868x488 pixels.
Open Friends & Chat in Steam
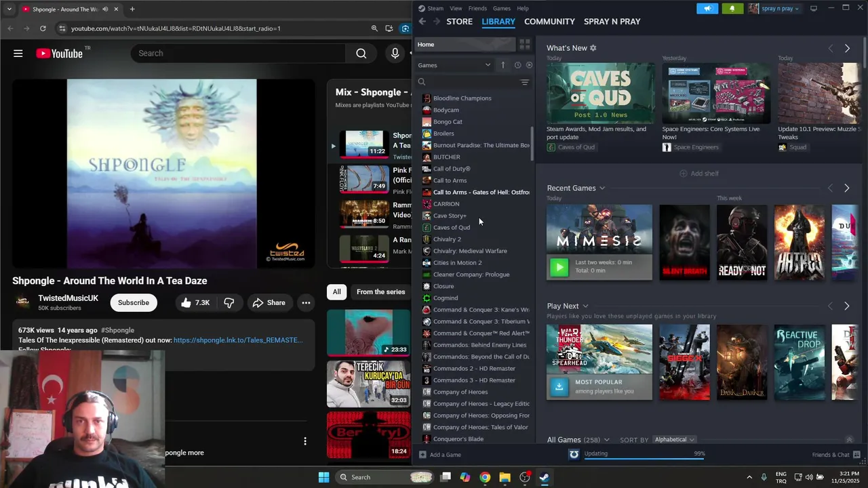835,455
